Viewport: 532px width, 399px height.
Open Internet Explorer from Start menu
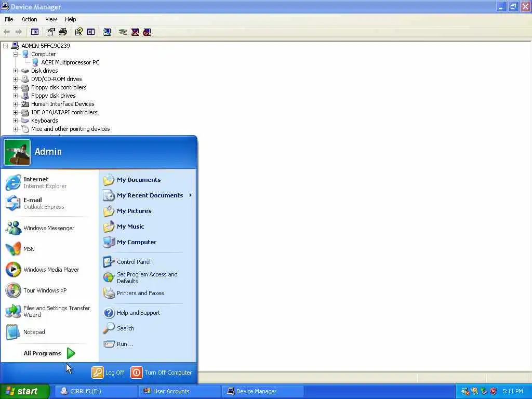(x=49, y=182)
